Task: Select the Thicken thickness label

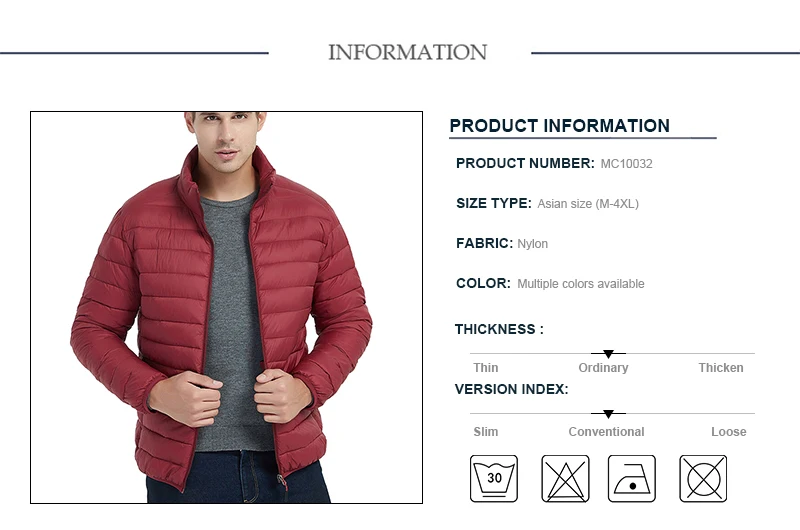Action: 720,368
